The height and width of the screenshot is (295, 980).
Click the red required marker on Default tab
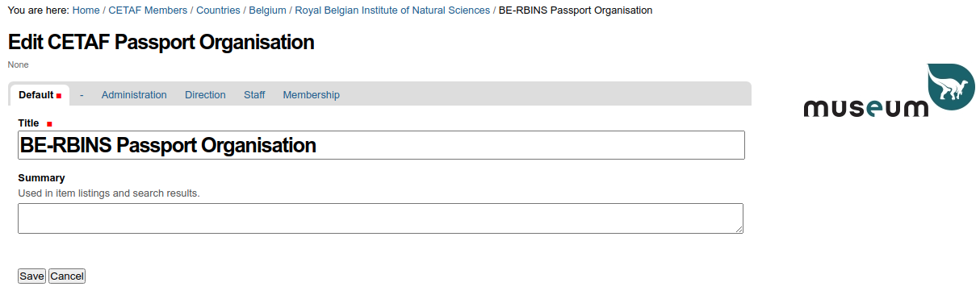click(x=59, y=96)
